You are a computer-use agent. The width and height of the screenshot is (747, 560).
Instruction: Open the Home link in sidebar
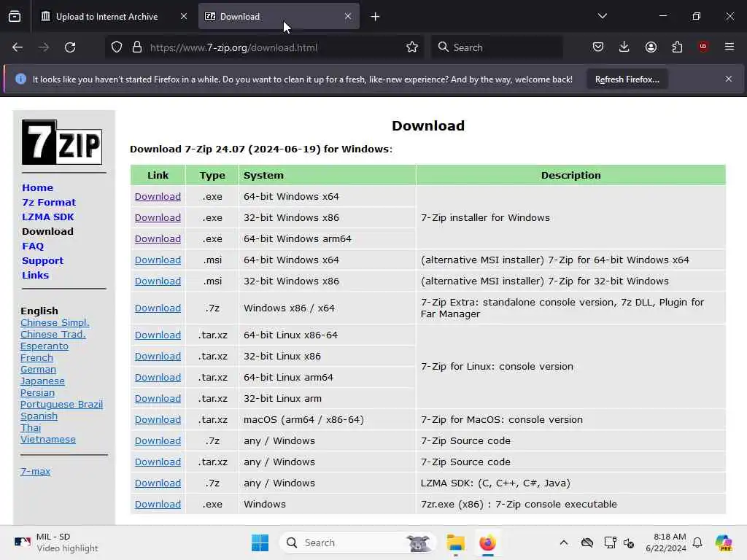(x=37, y=187)
